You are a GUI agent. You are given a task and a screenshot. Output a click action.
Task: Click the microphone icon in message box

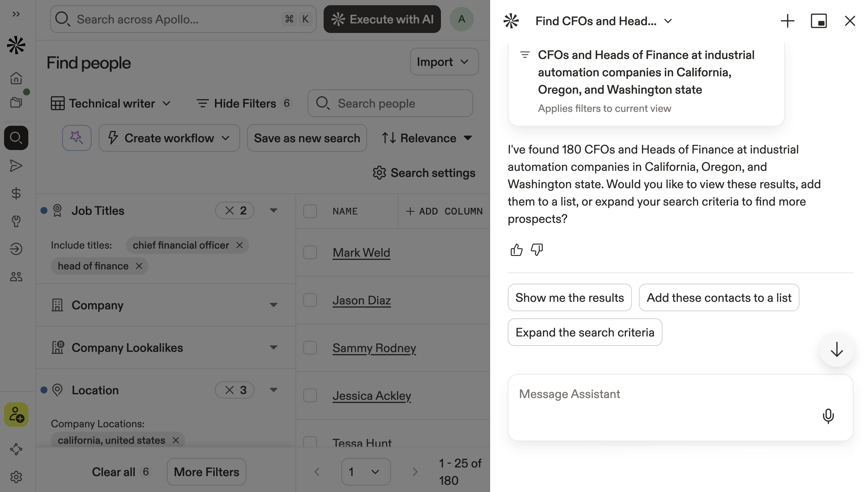point(828,416)
